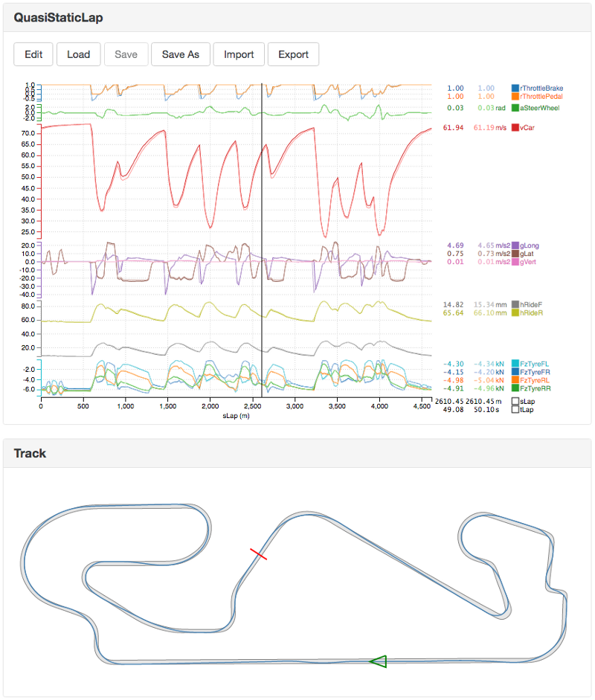Click the green start triangle on track
Screen dimensions: 595x700
pyautogui.click(x=379, y=661)
